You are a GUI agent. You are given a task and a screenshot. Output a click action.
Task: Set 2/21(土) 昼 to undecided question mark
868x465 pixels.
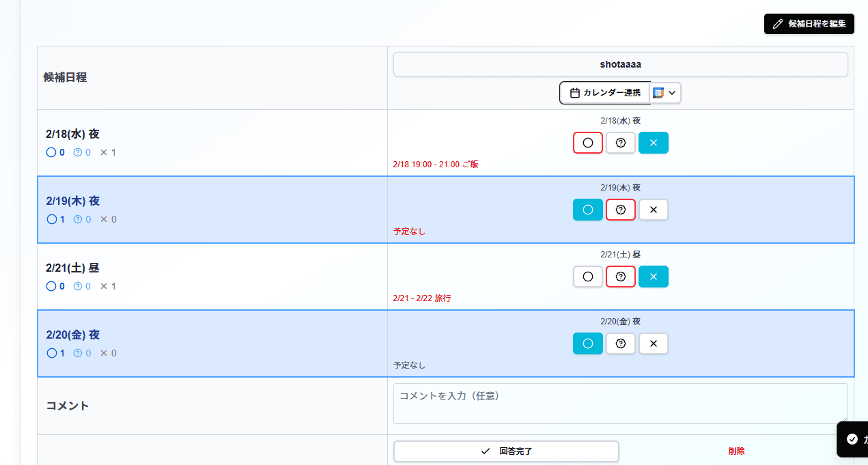click(620, 277)
